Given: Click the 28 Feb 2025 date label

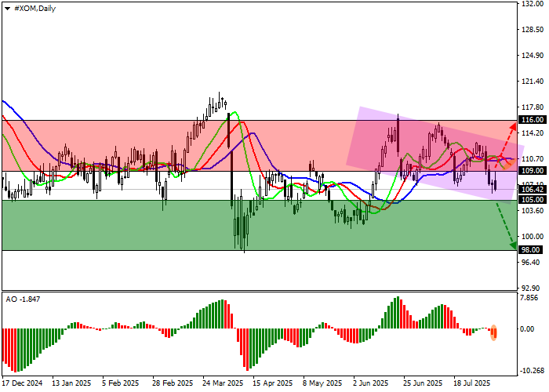Looking at the screenshot, I should click(x=173, y=383).
